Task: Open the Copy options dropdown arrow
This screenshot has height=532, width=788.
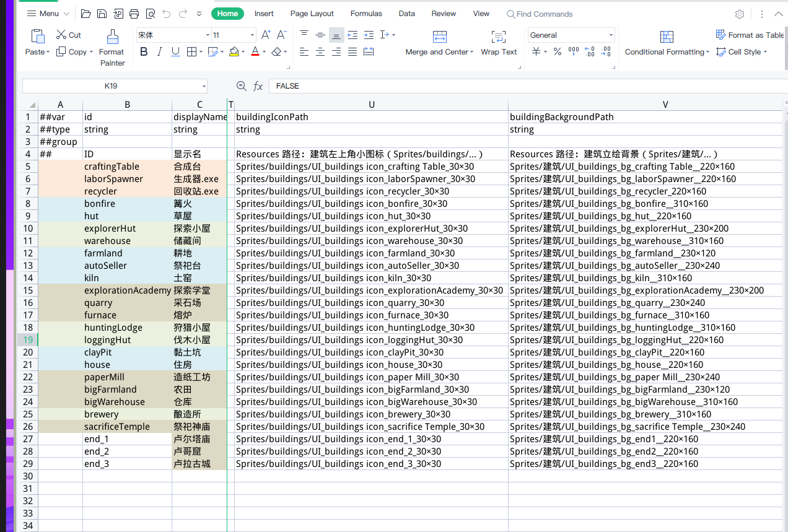Action: pos(91,52)
